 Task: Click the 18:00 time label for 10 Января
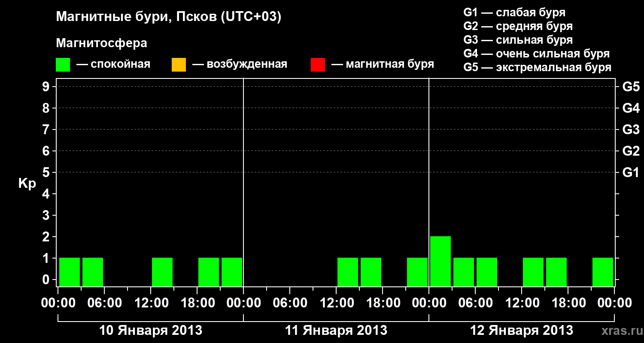click(197, 303)
